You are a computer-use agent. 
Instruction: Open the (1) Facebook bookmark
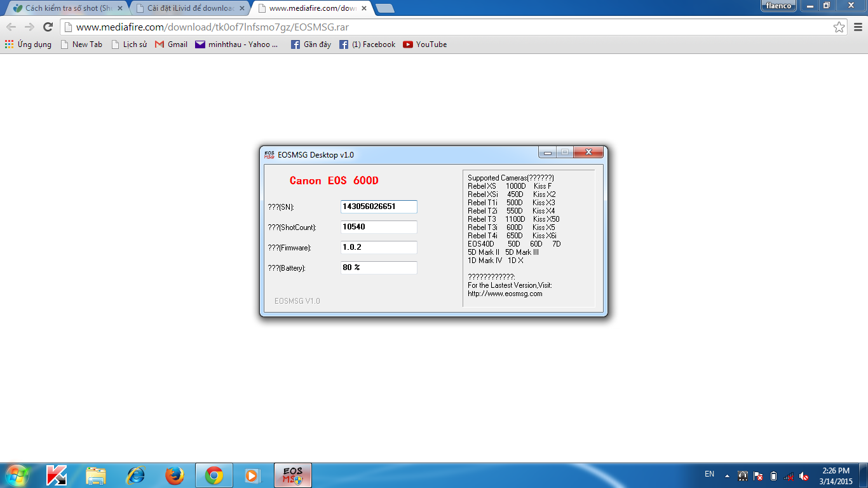367,44
